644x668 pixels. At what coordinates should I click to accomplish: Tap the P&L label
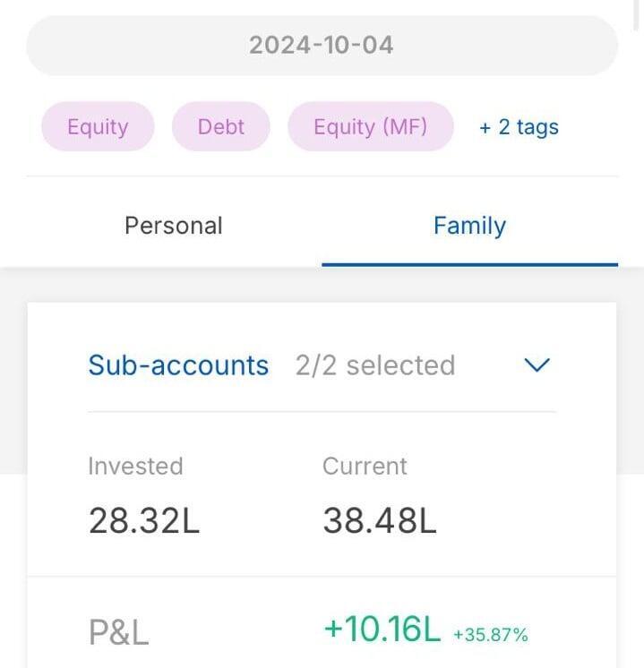118,632
